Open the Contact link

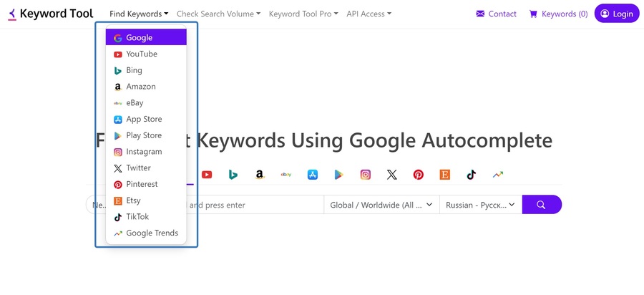[496, 14]
